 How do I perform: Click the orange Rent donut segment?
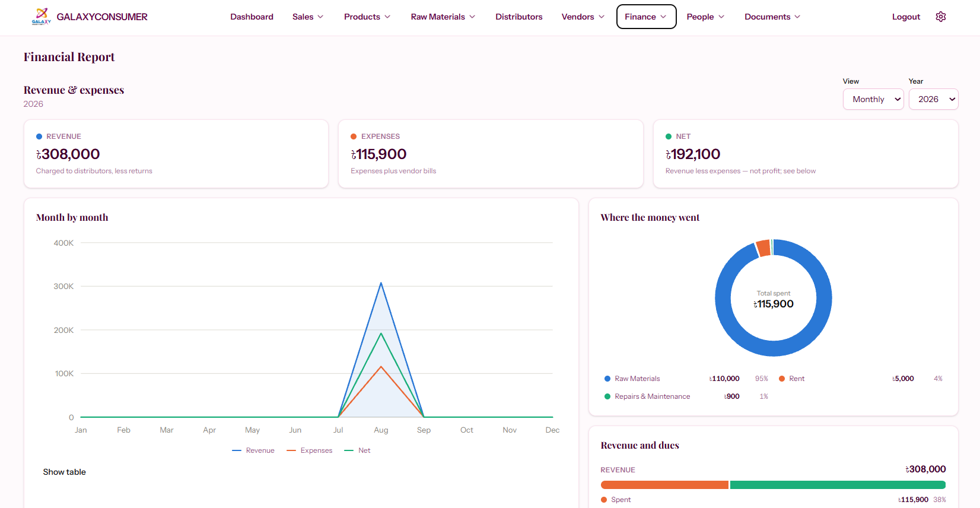(x=763, y=248)
